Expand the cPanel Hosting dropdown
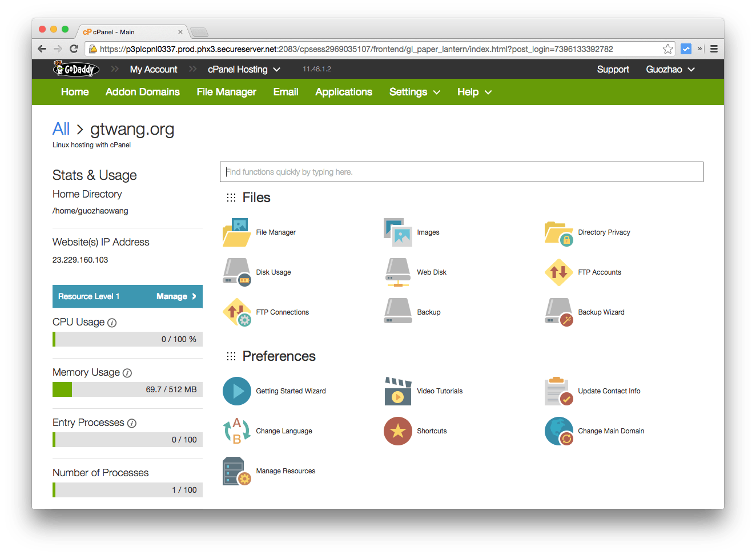 pos(244,69)
